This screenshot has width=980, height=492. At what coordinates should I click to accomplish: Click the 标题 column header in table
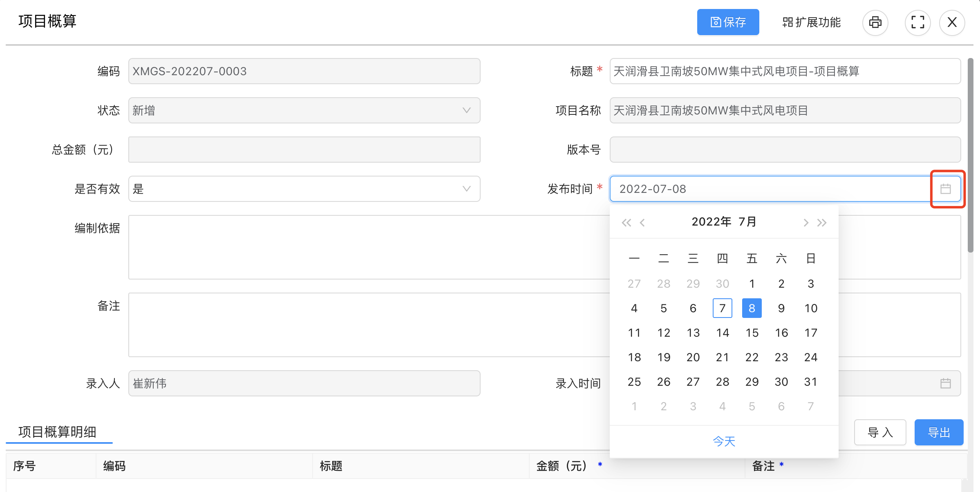(x=421, y=466)
